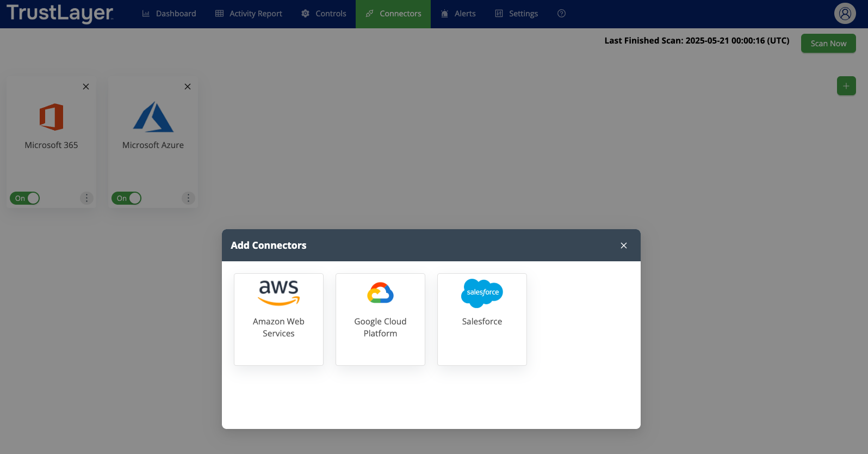Remove the Microsoft Azure connector card
This screenshot has height=454, width=868.
[x=188, y=87]
